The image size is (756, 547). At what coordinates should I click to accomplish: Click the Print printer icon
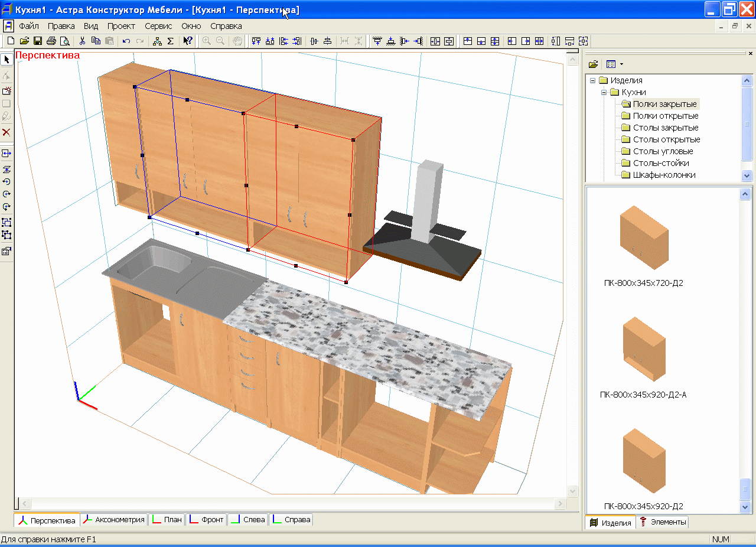(51, 41)
